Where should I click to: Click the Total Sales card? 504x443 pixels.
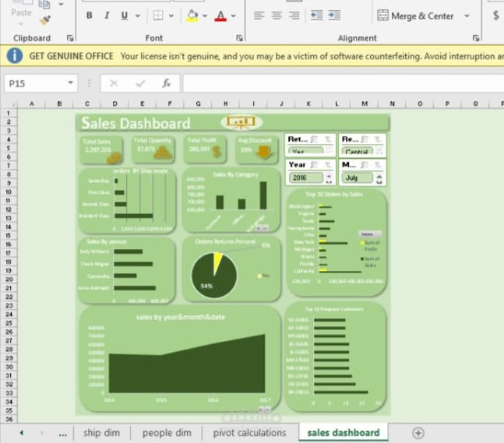[x=101, y=149]
